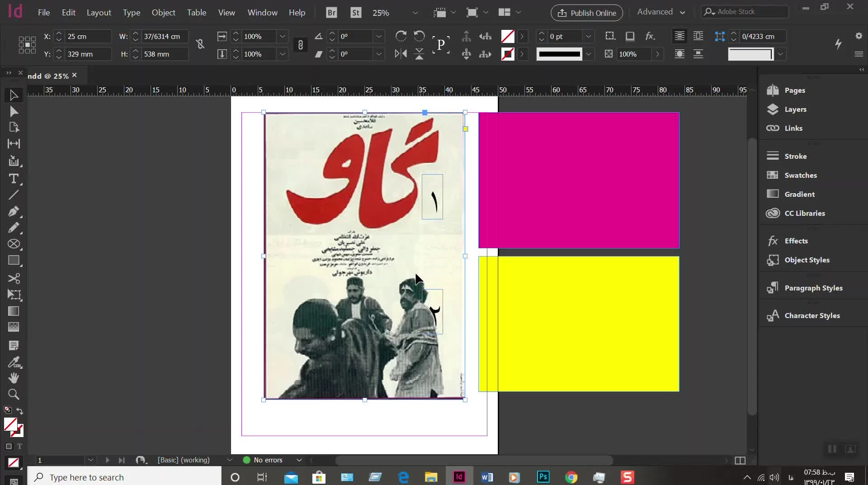Select the Note tool
Screen dimensions: 868x485
(14, 346)
